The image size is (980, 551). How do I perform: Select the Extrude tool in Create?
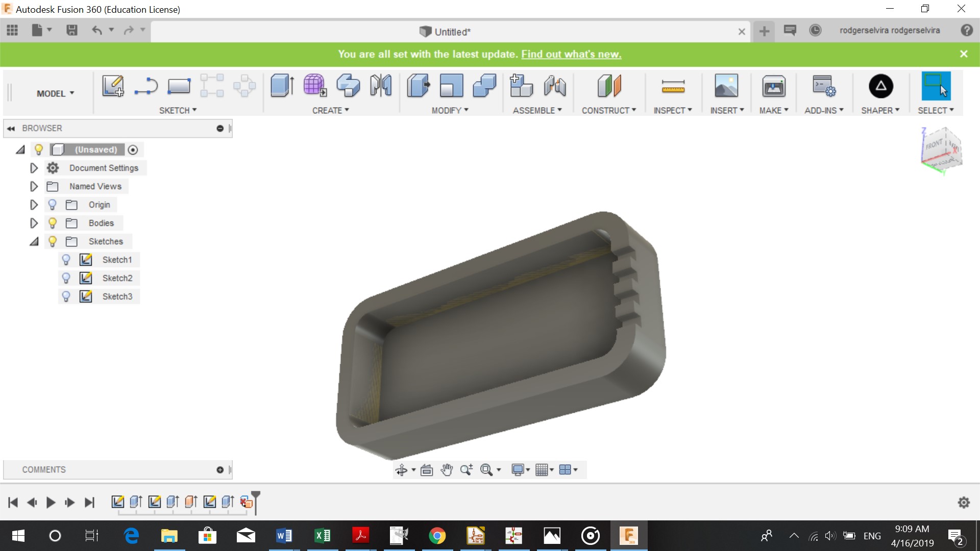pyautogui.click(x=282, y=86)
